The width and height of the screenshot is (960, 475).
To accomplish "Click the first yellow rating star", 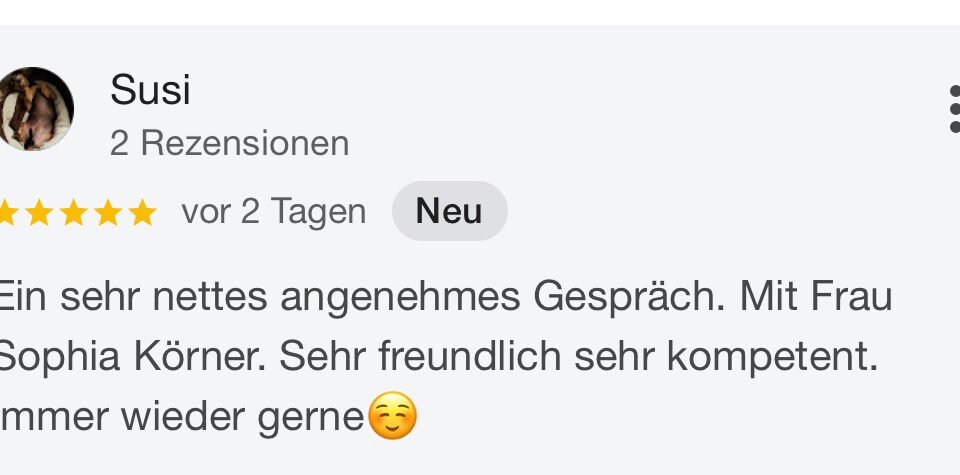I will (x=5, y=212).
